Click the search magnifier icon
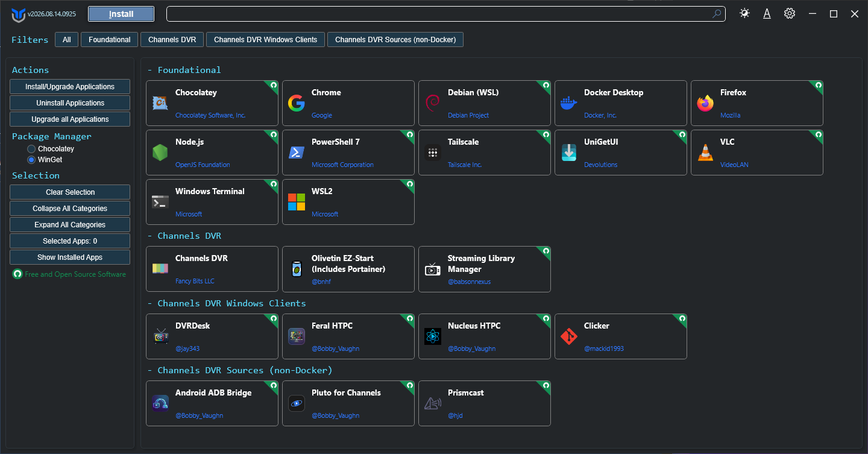This screenshot has height=454, width=868. tap(717, 14)
